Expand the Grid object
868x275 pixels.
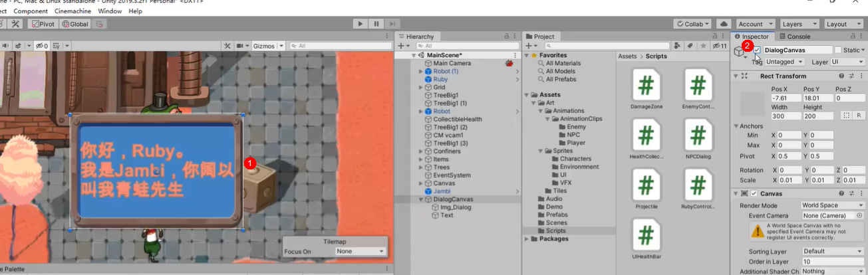tap(420, 87)
